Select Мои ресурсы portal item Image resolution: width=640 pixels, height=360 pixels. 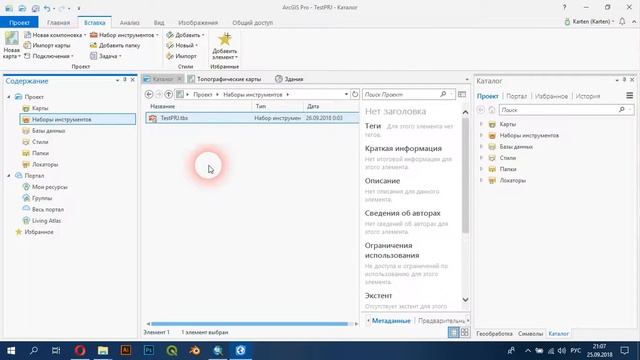49,187
